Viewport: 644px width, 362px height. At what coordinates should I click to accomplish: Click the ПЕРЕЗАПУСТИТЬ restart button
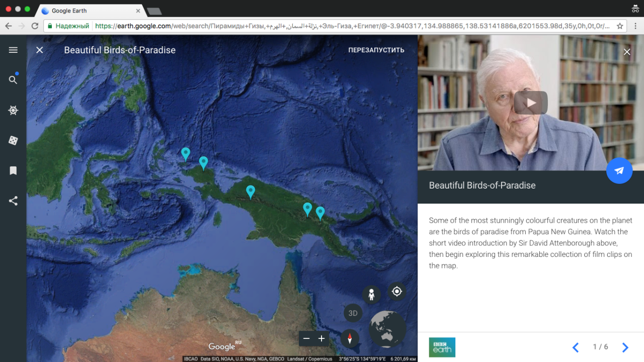[376, 50]
